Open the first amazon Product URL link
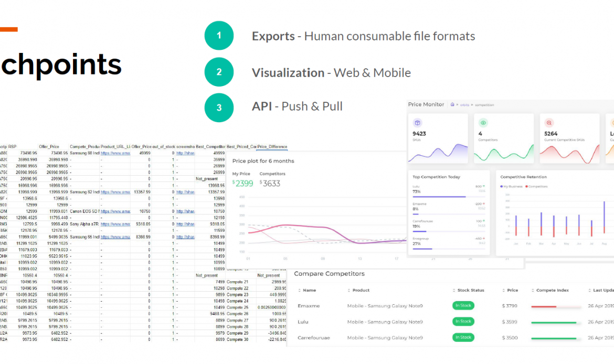The image size is (614, 364). point(115,153)
